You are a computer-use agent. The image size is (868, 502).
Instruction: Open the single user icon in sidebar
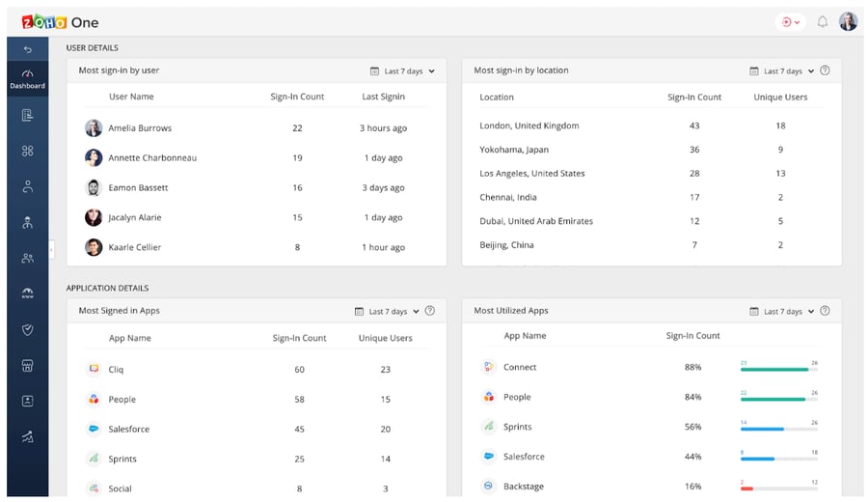(x=27, y=186)
